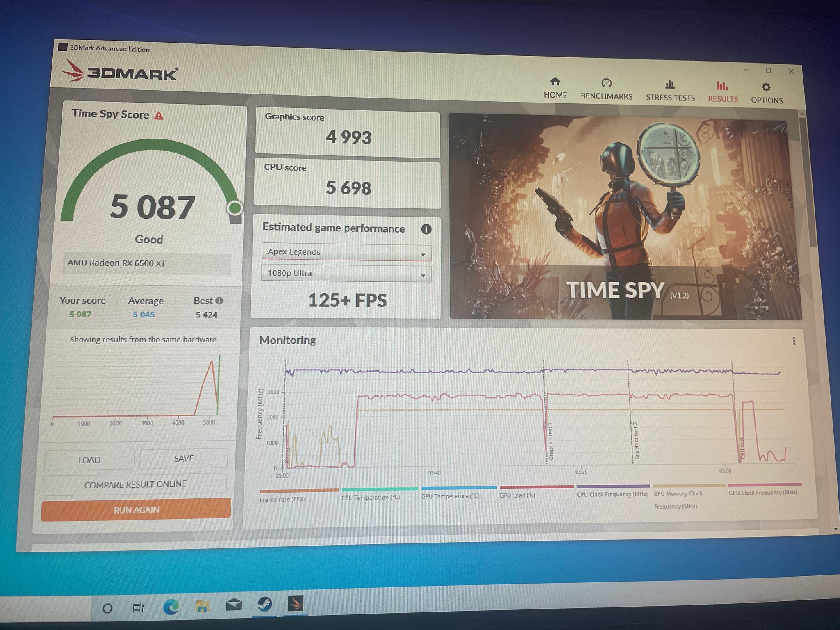Viewport: 840px width, 630px height.
Task: Select the Results tab
Action: tap(723, 92)
